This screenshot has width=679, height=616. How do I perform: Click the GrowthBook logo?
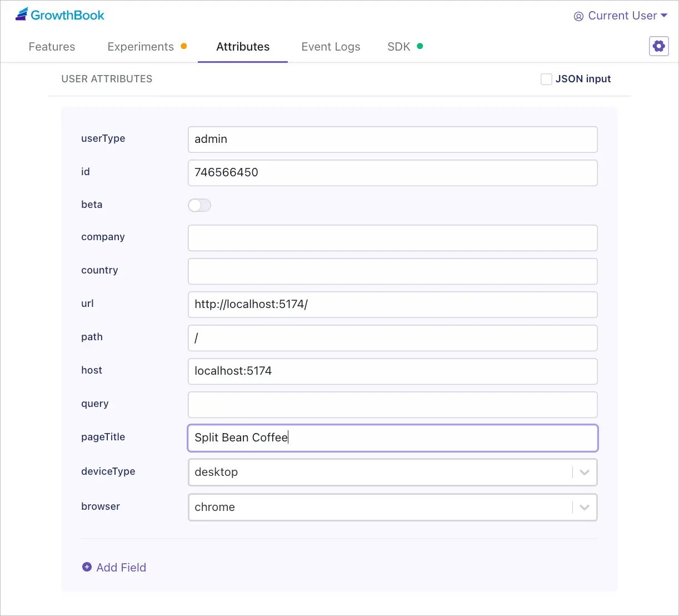[60, 15]
